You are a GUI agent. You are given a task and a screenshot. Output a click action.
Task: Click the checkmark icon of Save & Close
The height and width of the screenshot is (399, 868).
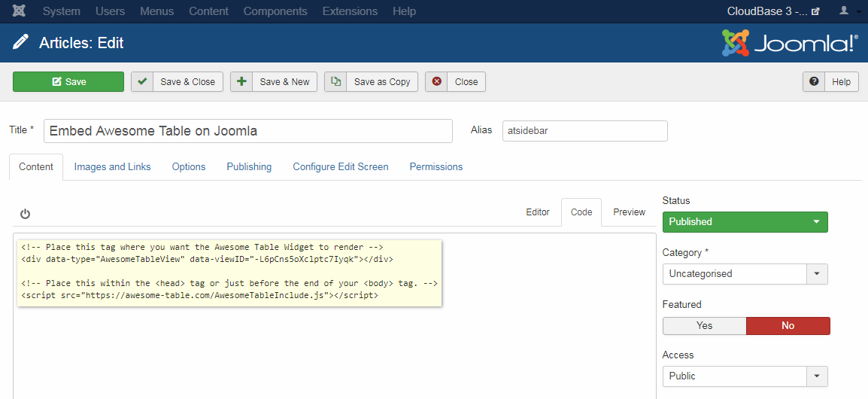[x=142, y=81]
